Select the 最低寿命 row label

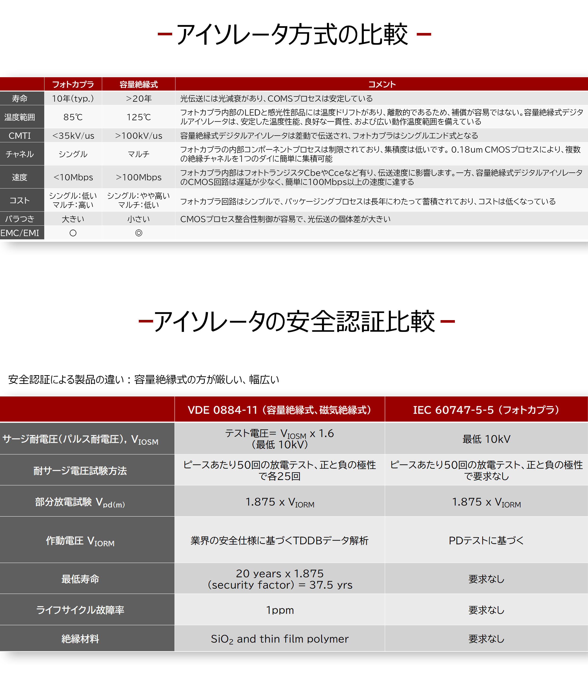tap(80, 579)
